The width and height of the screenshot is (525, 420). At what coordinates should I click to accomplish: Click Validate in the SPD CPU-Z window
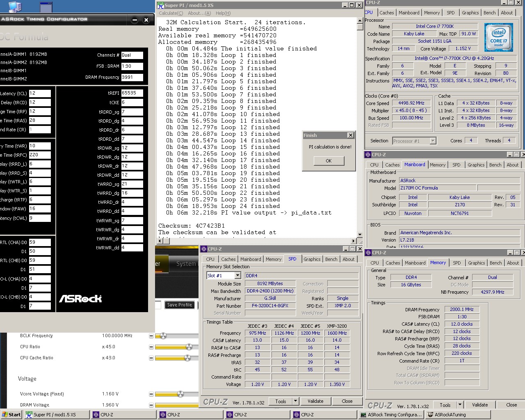point(315,401)
